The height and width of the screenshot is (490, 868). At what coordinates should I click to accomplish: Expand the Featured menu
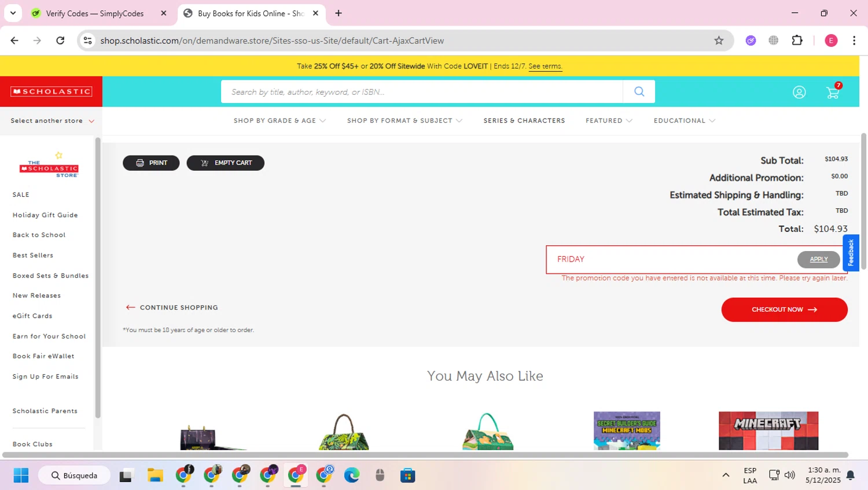click(609, 120)
